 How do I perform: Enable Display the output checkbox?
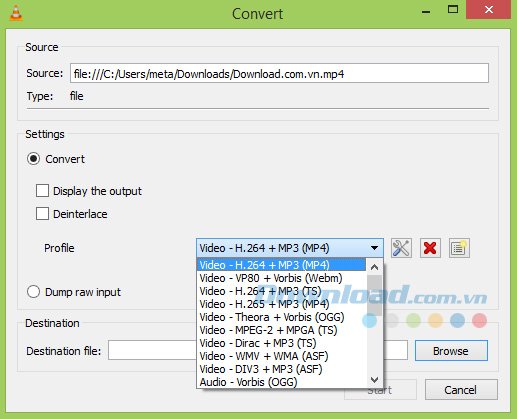(42, 191)
